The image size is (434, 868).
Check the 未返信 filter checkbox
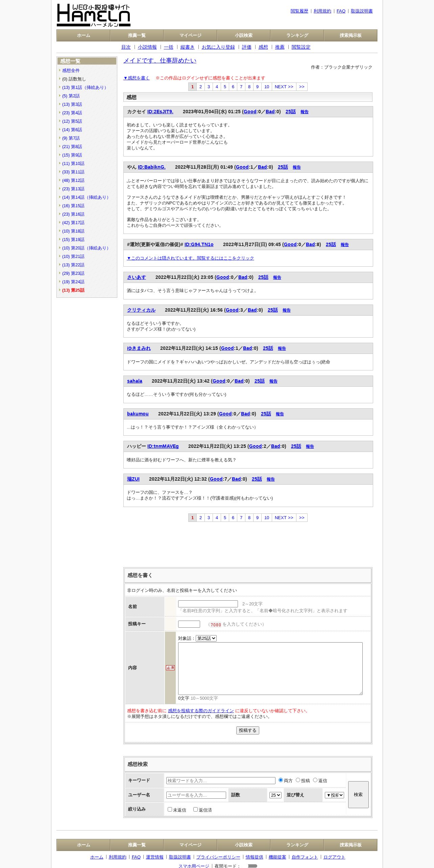point(170,810)
